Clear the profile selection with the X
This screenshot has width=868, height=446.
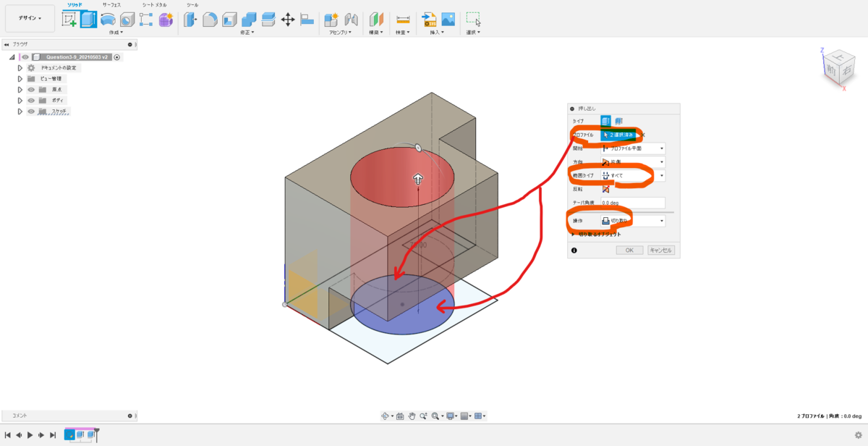[644, 135]
